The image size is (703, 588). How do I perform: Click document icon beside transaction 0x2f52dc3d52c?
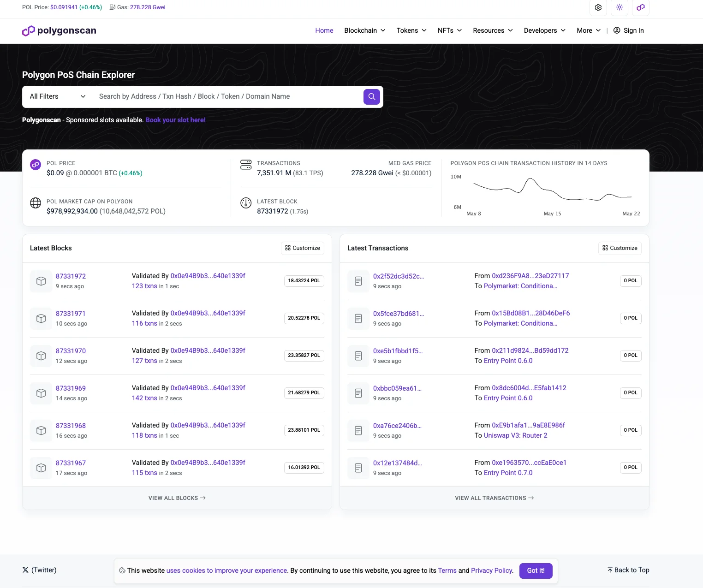click(358, 281)
